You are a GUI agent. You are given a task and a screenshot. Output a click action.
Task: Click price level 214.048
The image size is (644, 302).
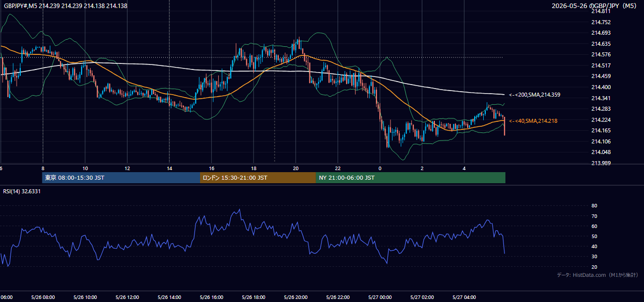click(x=601, y=152)
